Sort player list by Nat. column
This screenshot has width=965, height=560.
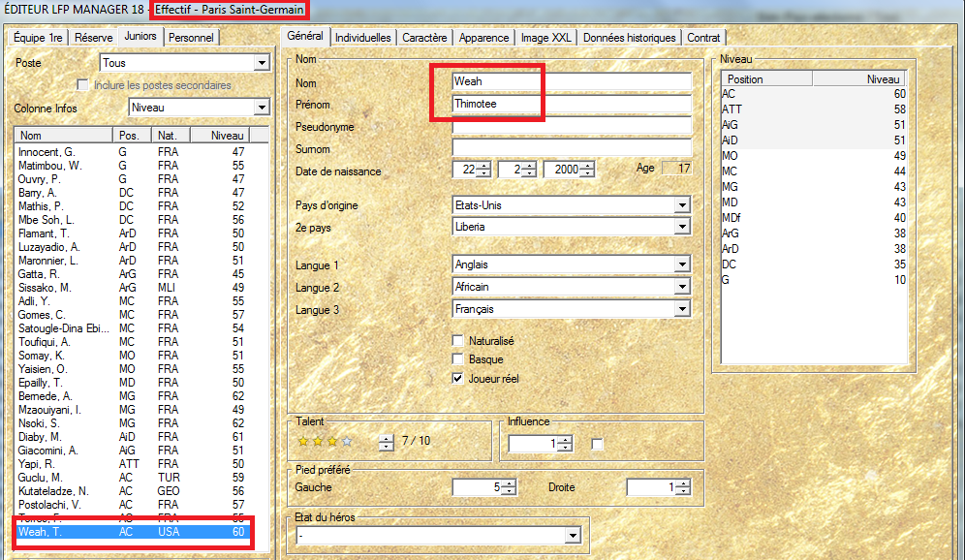click(x=171, y=136)
